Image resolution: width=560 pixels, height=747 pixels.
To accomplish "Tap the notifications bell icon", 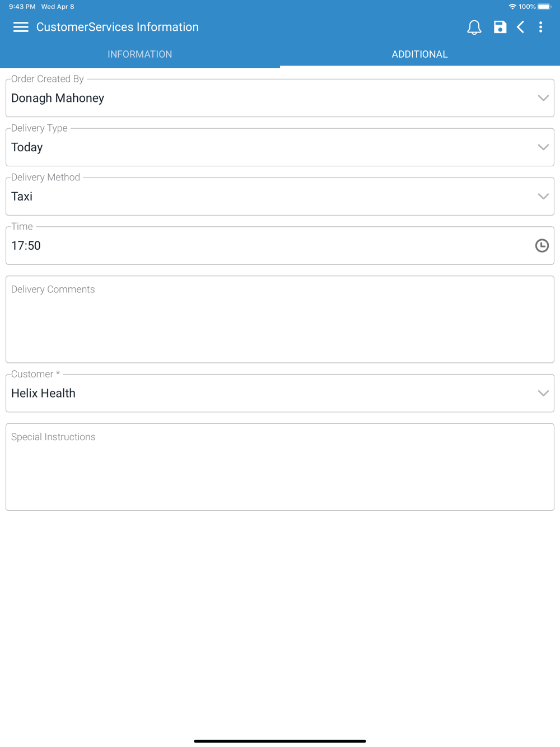I will coord(474,27).
